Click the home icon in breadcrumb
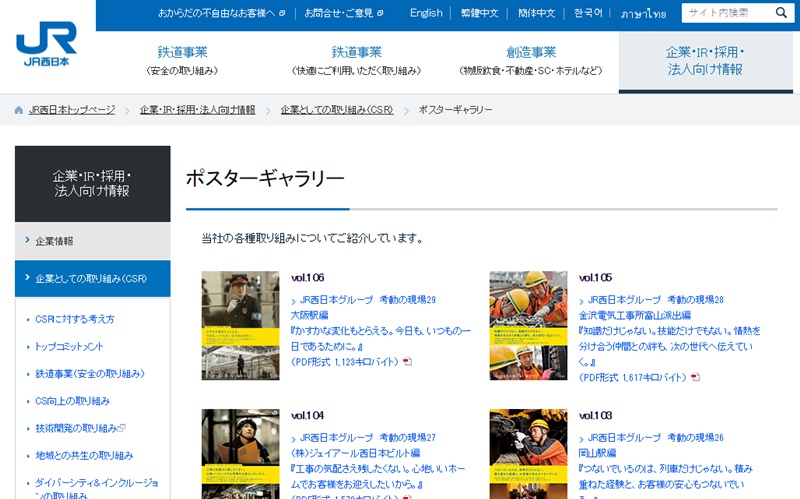Image resolution: width=800 pixels, height=499 pixels. pyautogui.click(x=19, y=110)
